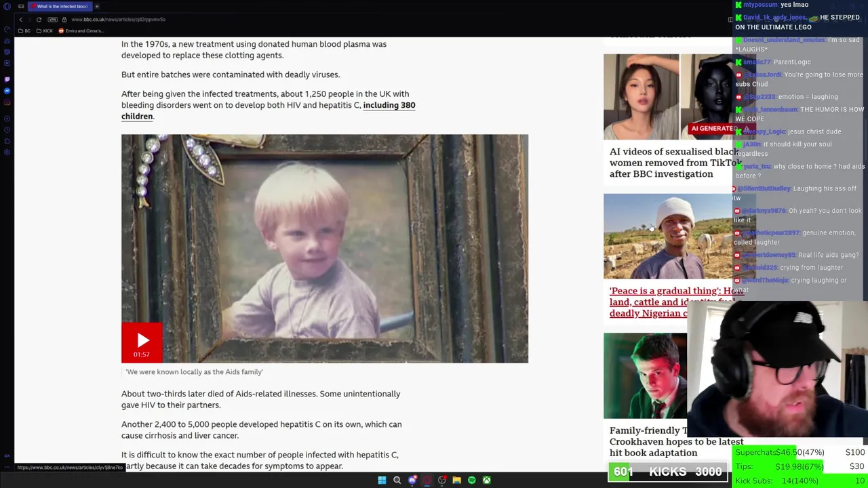The image size is (868, 488).
Task: Open the Family-friendly Crookhaven article headline
Action: [x=676, y=441]
